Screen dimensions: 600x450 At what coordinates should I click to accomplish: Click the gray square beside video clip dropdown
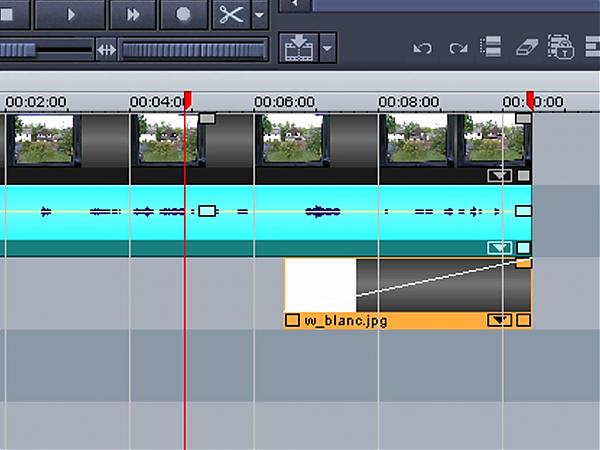(523, 176)
